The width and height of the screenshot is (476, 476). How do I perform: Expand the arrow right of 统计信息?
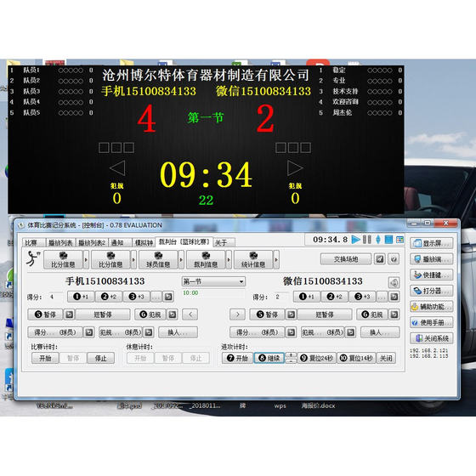276,259
